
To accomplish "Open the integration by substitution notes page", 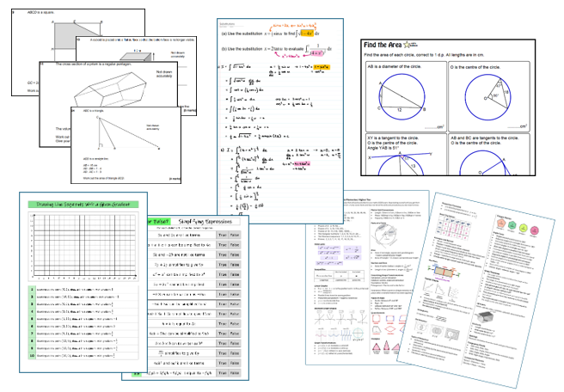I will click(280, 121).
